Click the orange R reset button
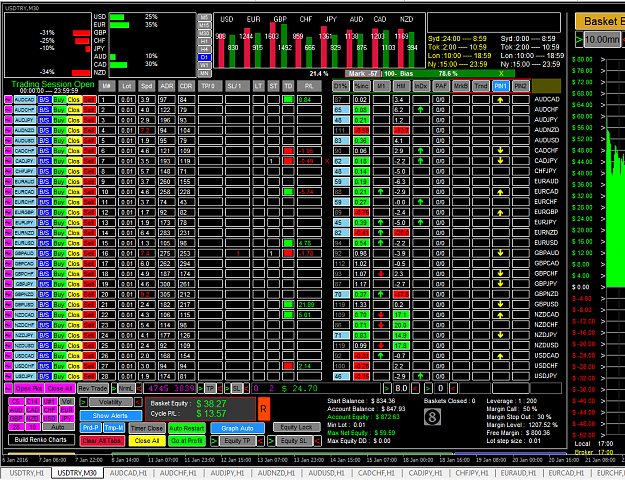The image size is (625, 480). coord(263,409)
